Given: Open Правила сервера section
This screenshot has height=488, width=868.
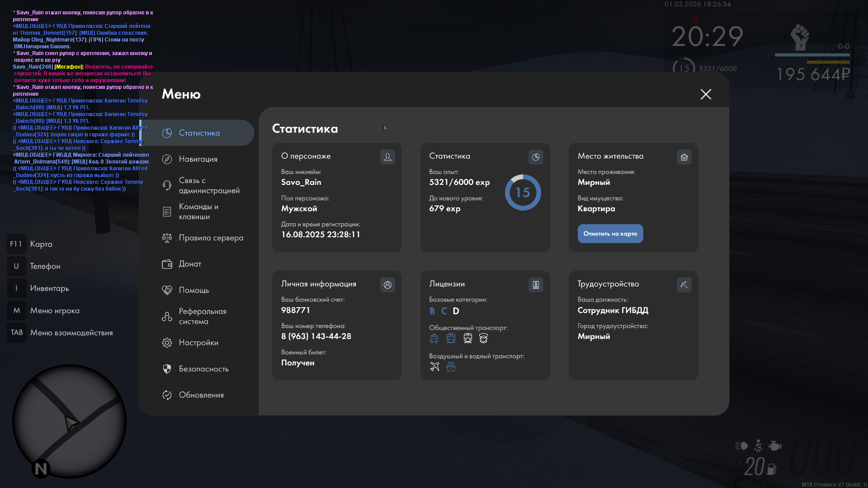Looking at the screenshot, I should (211, 238).
